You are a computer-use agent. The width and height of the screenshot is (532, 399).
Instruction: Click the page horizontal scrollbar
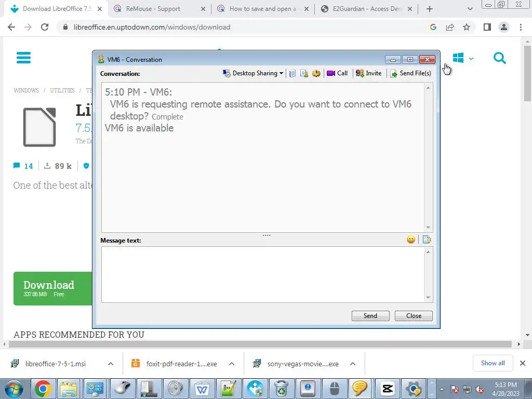click(x=260, y=344)
